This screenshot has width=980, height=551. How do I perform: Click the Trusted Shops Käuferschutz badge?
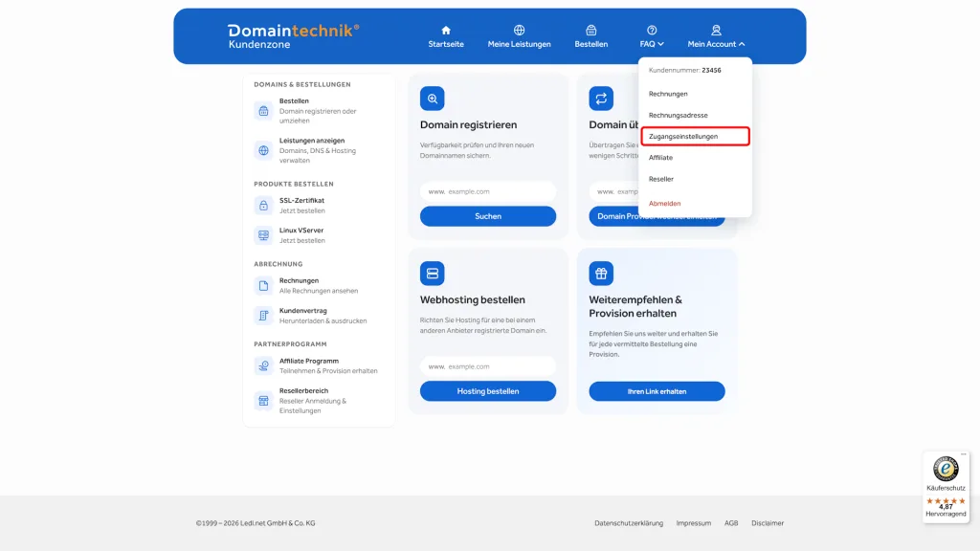click(946, 487)
